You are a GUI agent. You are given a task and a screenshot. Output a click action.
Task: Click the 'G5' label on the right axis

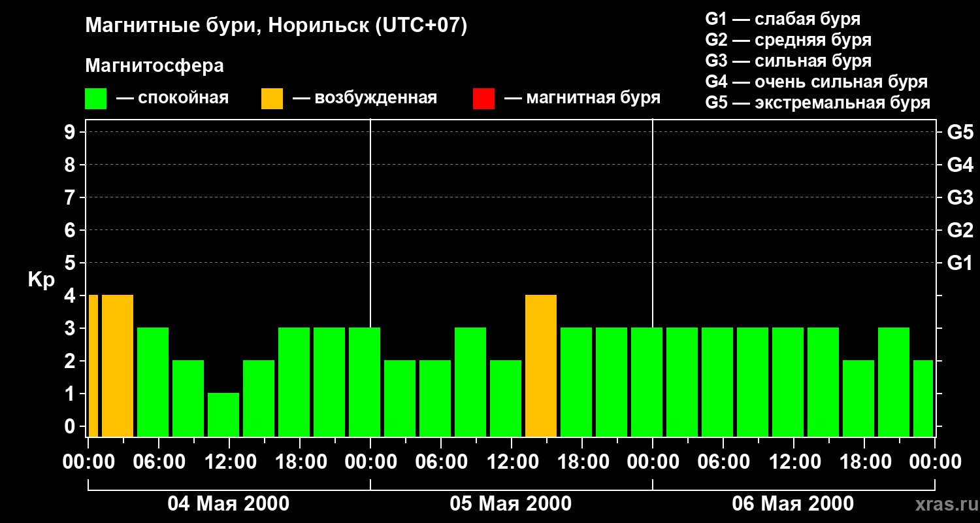tap(960, 133)
